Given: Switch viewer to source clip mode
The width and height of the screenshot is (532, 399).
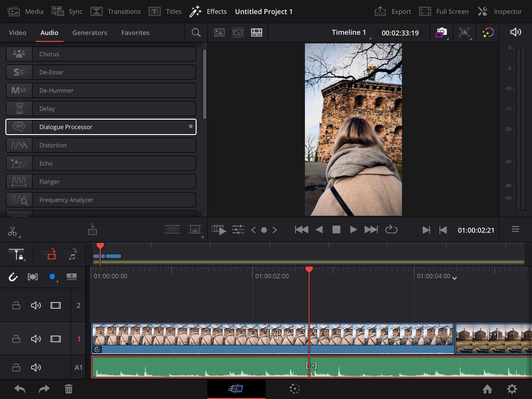Looking at the screenshot, I should [219, 33].
